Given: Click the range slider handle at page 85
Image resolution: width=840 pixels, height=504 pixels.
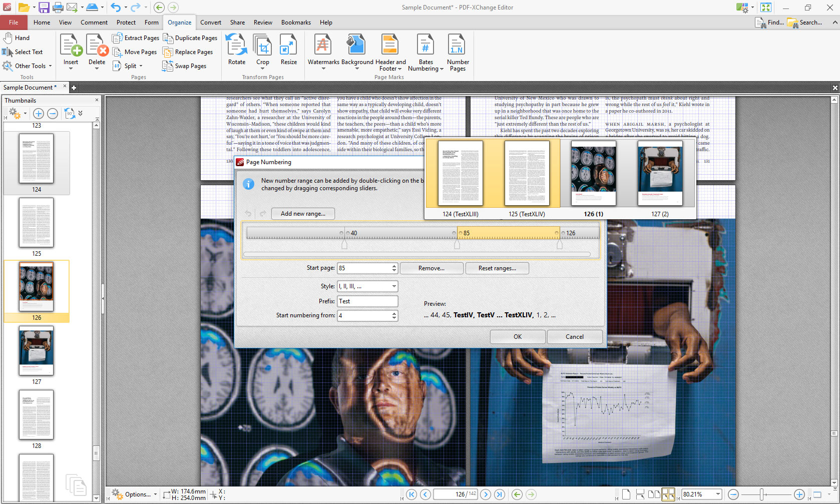Looking at the screenshot, I should (x=457, y=244).
